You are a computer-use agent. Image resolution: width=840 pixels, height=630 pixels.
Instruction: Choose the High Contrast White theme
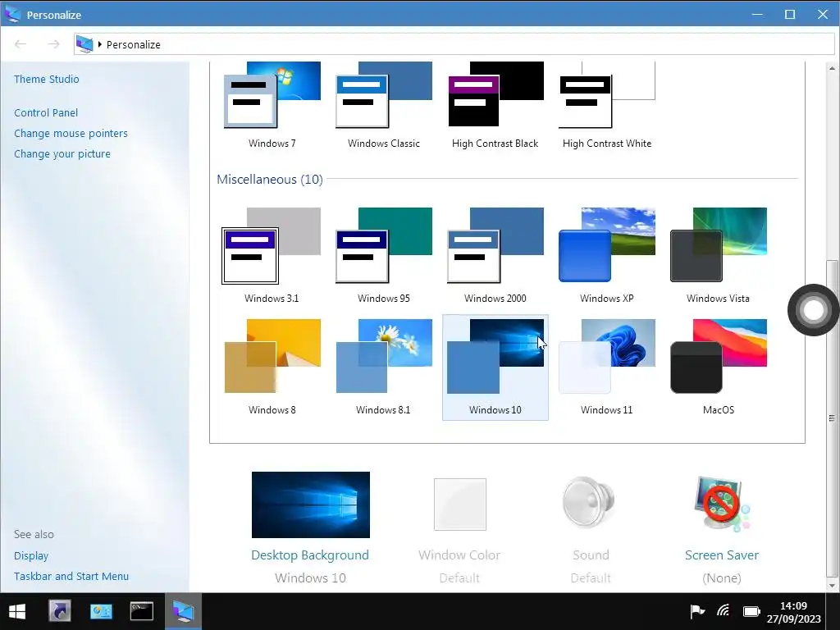607,94
